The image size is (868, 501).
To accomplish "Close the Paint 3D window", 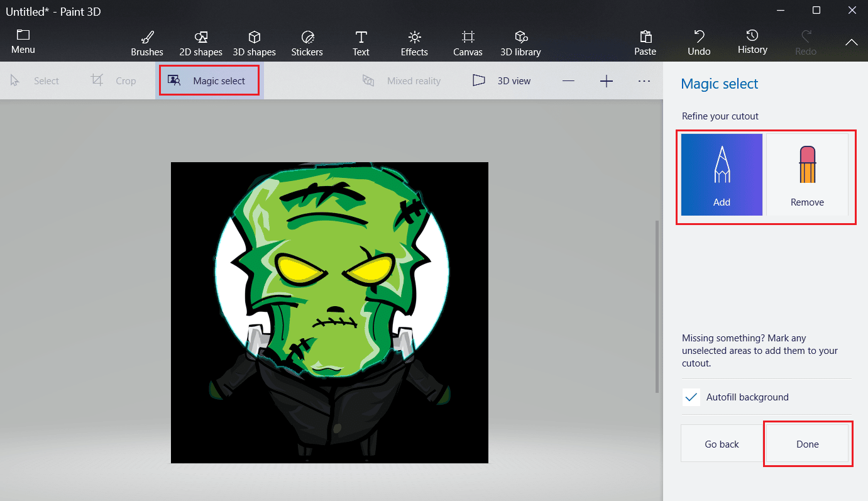I will click(852, 10).
